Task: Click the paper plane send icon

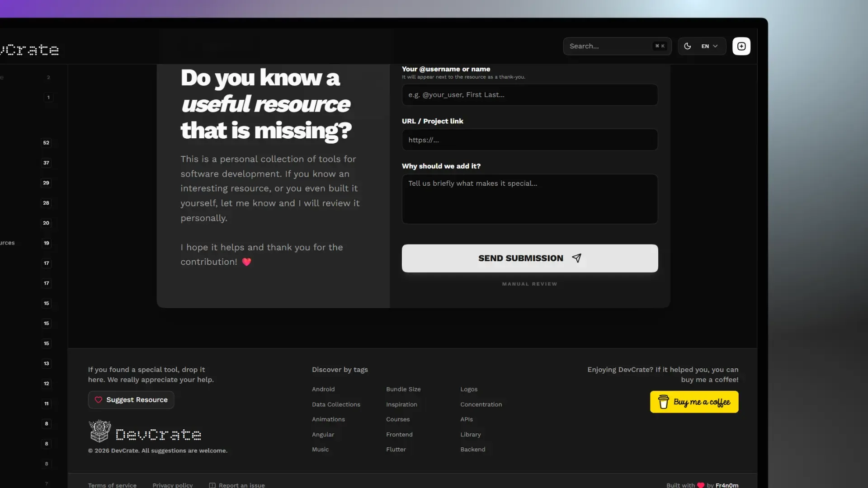Action: [x=576, y=258]
